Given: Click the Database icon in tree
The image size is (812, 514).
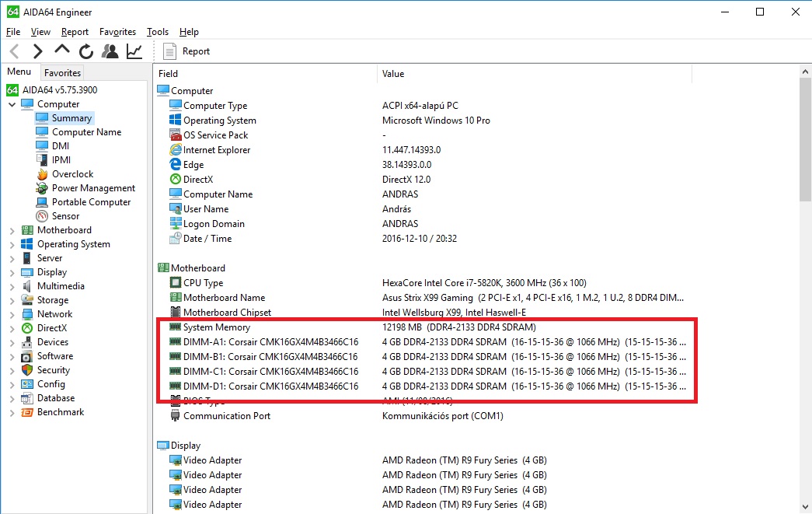Looking at the screenshot, I should point(27,398).
